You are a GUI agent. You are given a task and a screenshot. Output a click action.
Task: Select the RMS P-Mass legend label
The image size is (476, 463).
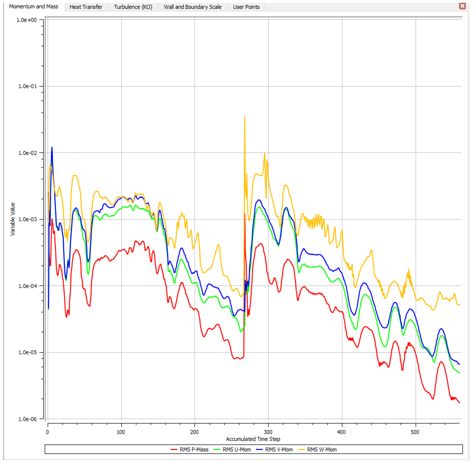[194, 450]
